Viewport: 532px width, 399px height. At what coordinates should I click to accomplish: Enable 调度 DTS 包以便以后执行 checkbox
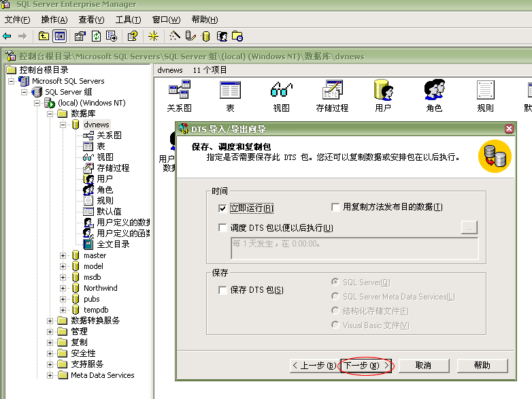222,228
